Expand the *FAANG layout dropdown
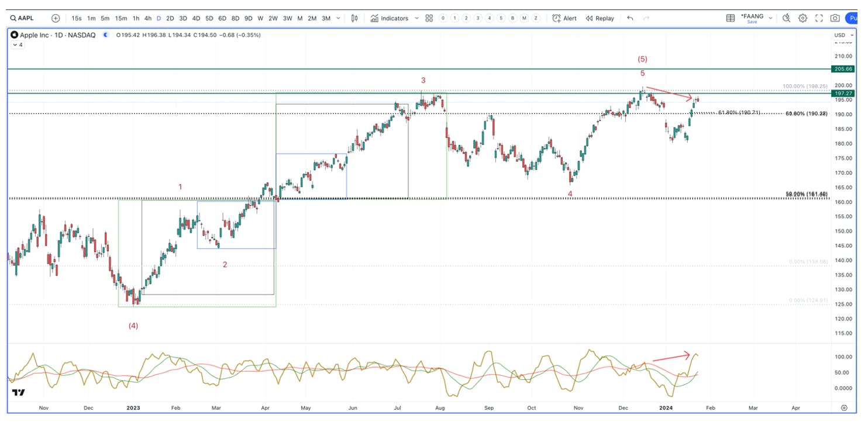Screen dimensions: 868x422 point(770,18)
